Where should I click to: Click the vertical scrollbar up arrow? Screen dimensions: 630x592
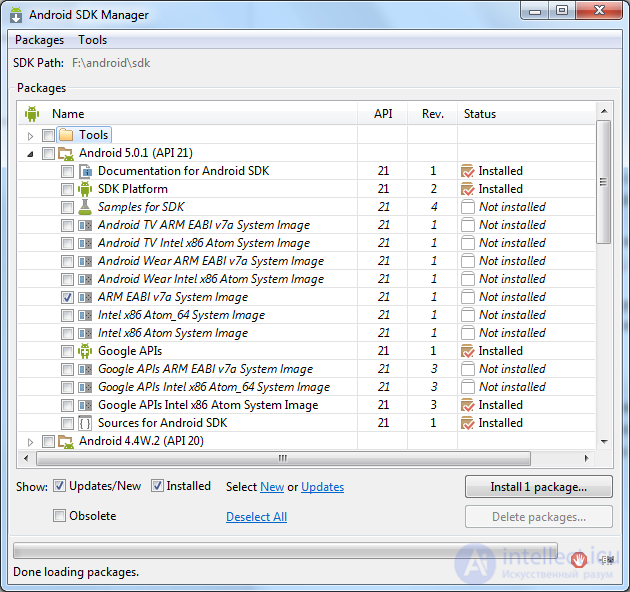tap(604, 111)
